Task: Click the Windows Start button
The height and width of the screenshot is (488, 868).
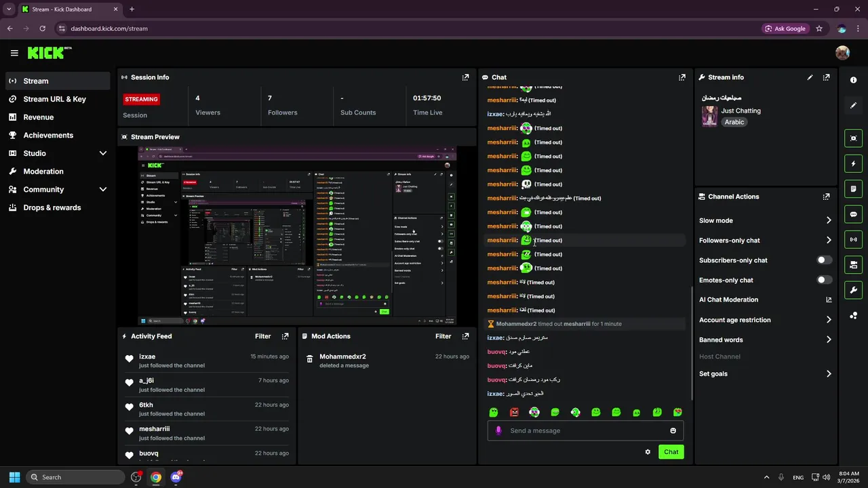Action: pyautogui.click(x=14, y=477)
